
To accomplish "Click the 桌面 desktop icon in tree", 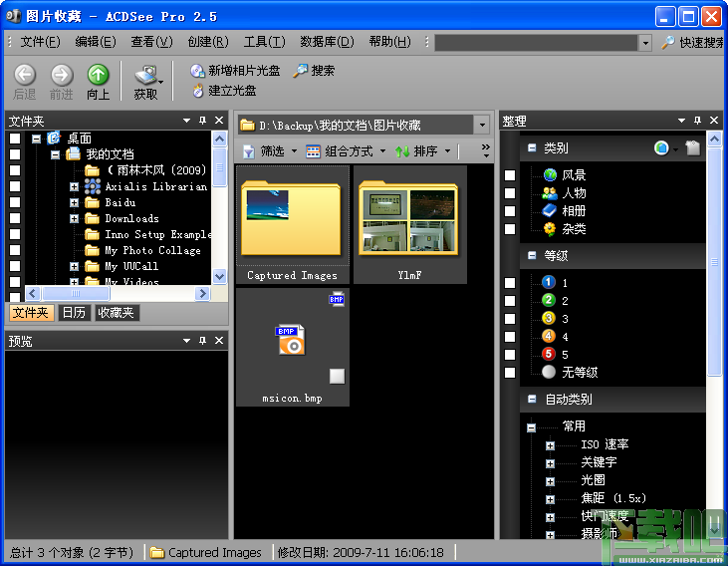I will [54, 139].
